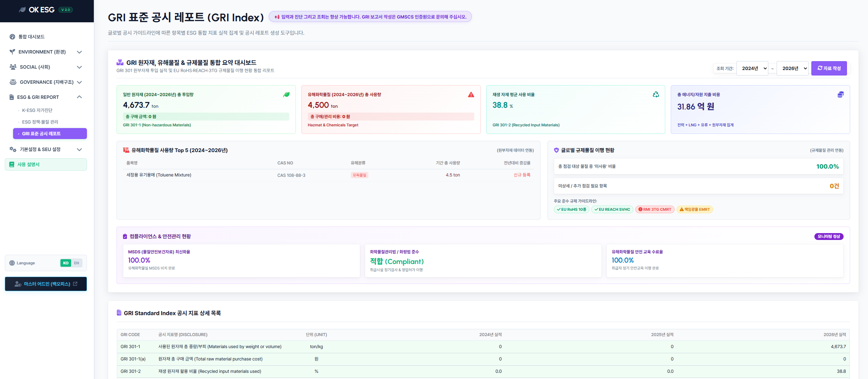Click the 총 구매/관리 비용: 0 원 red bar

coord(391,117)
